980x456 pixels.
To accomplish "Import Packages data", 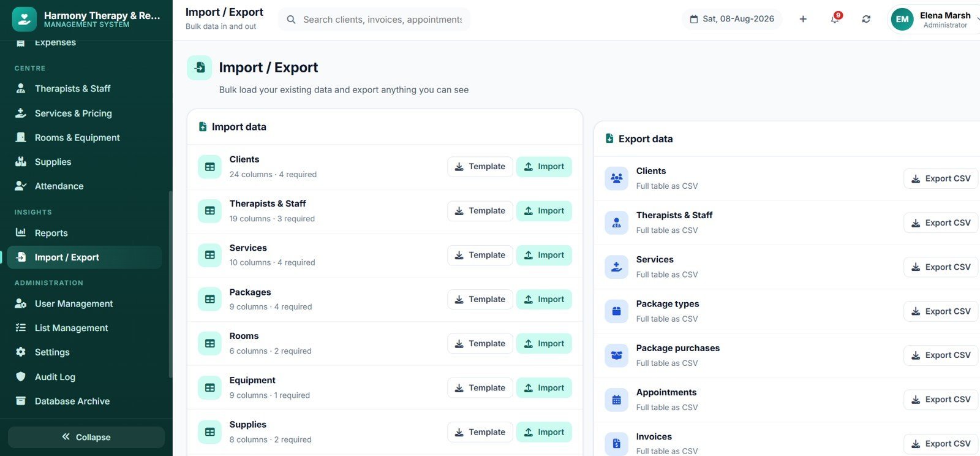I will (545, 299).
